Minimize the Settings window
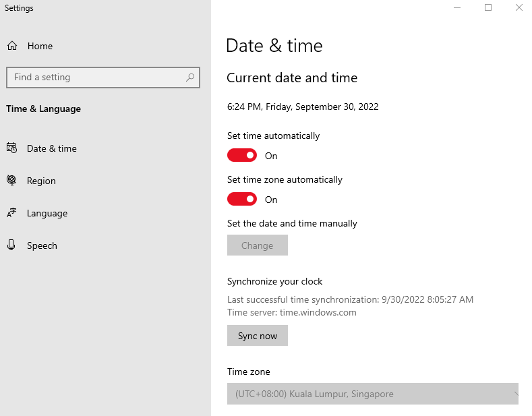532x416 pixels. click(x=457, y=7)
